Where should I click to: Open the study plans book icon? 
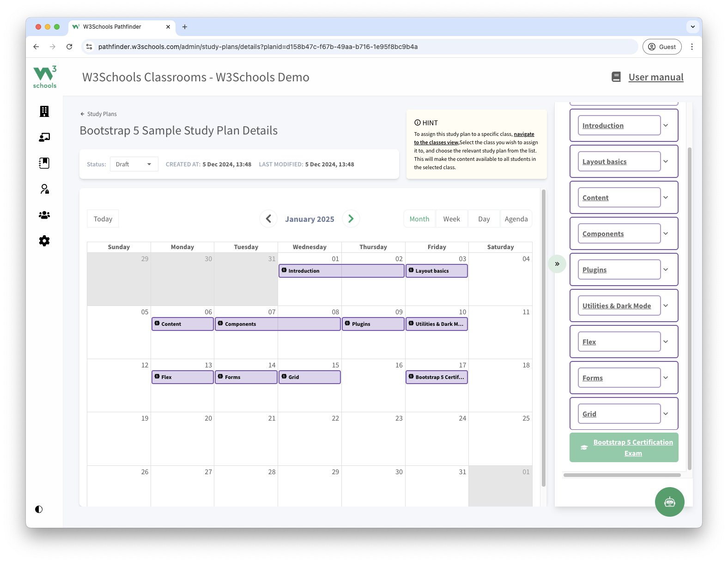(x=44, y=163)
